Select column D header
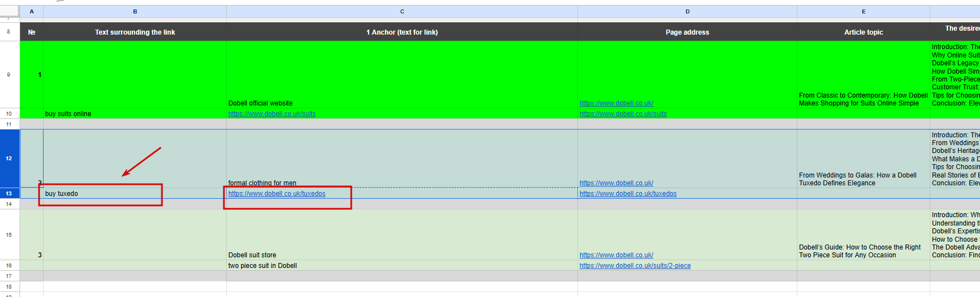This screenshot has height=297, width=980. click(687, 11)
